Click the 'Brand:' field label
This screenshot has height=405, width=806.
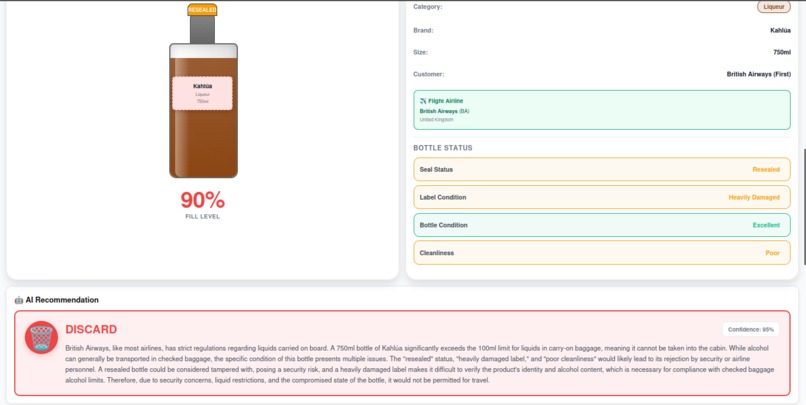[423, 30]
